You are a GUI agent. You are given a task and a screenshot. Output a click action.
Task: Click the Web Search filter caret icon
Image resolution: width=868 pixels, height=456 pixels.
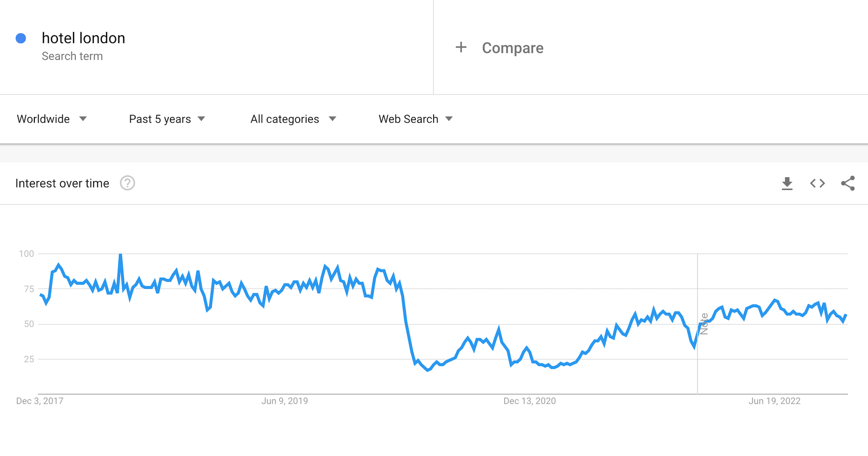[449, 119]
